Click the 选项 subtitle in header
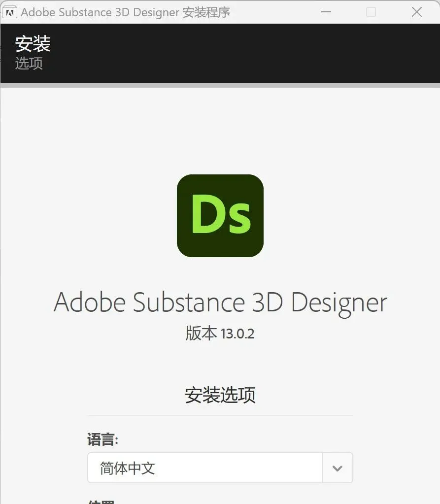 (29, 64)
